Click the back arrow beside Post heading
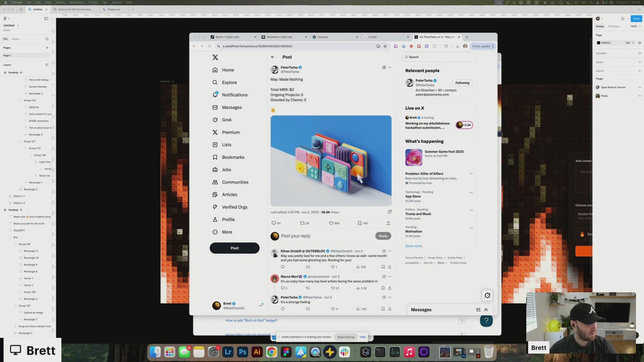This screenshot has height=362, width=644. tap(273, 57)
